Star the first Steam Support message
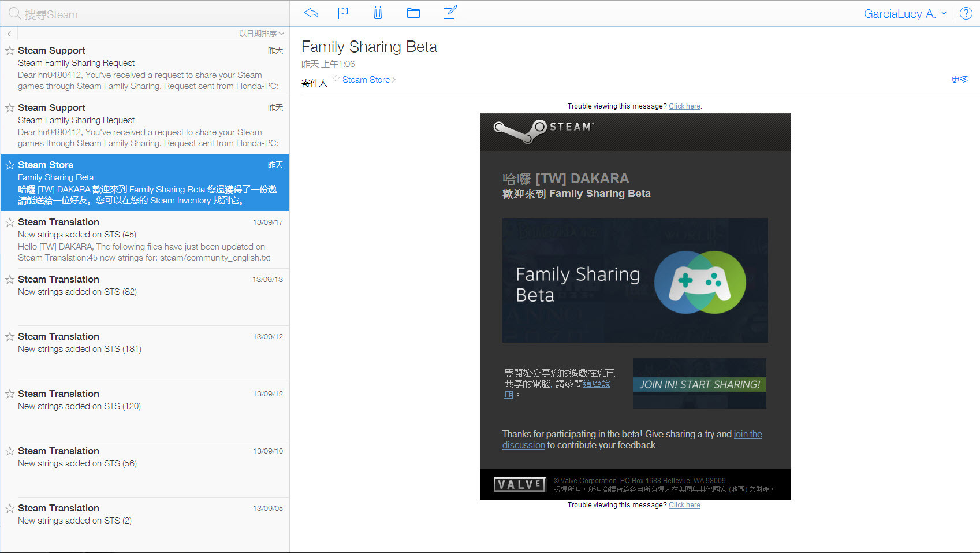The width and height of the screenshot is (980, 553). 10,50
